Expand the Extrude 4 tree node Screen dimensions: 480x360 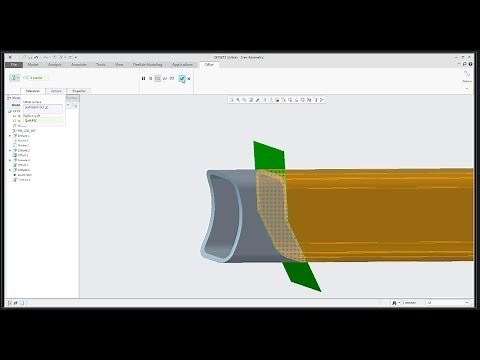pyautogui.click(x=10, y=170)
